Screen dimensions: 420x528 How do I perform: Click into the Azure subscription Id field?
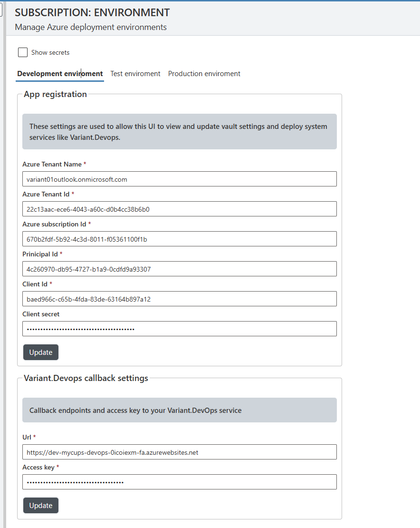pyautogui.click(x=179, y=239)
